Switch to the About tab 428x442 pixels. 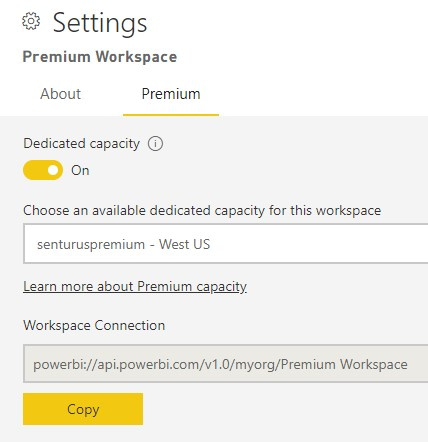[60, 94]
